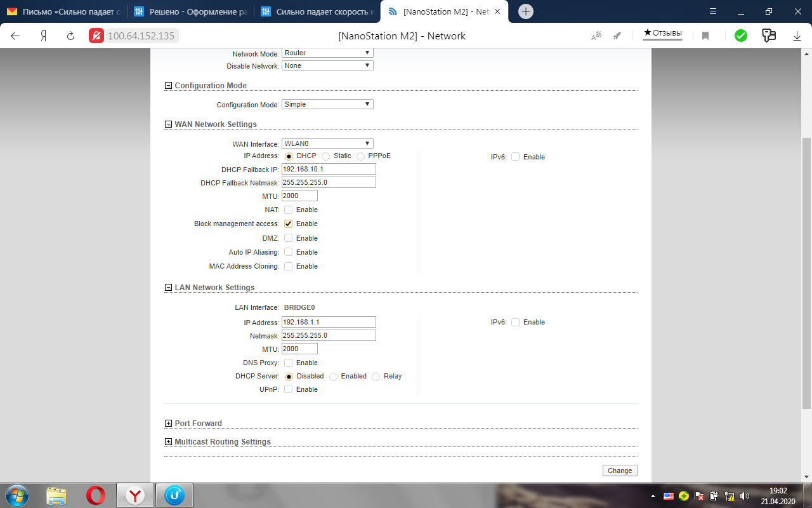The image size is (812, 508).
Task: Edit the LAN IP Address field
Action: [329, 322]
